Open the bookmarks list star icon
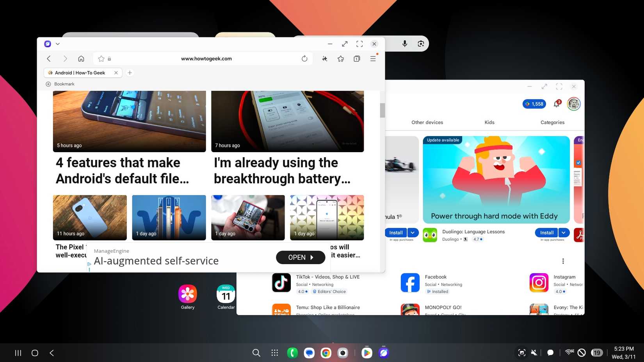Image resolution: width=644 pixels, height=362 pixels. coord(341,59)
